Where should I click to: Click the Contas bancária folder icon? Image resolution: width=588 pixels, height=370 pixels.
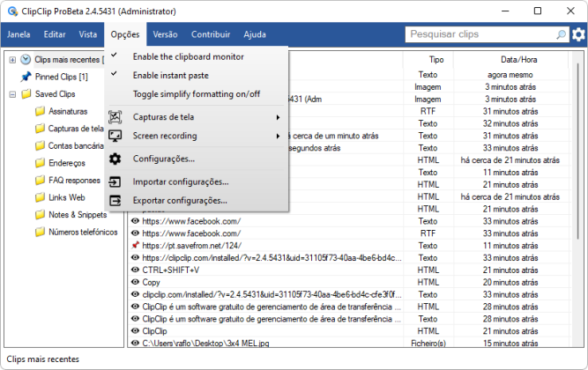tap(40, 146)
